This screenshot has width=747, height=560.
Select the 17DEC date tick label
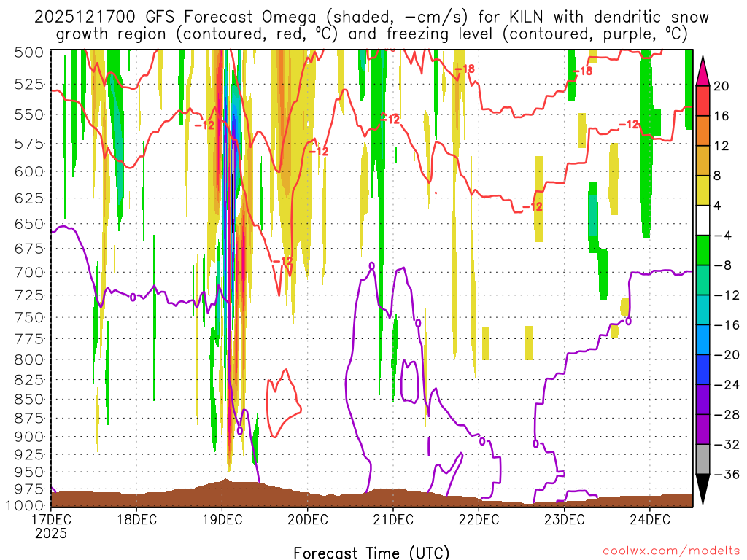tap(51, 519)
